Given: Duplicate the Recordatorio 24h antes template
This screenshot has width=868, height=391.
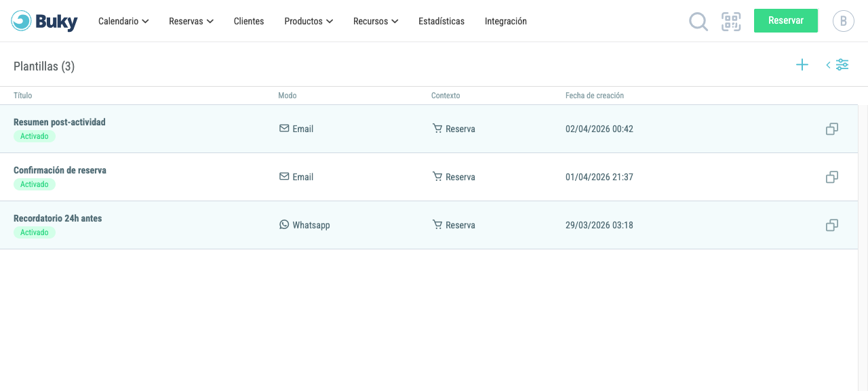Looking at the screenshot, I should (x=832, y=225).
